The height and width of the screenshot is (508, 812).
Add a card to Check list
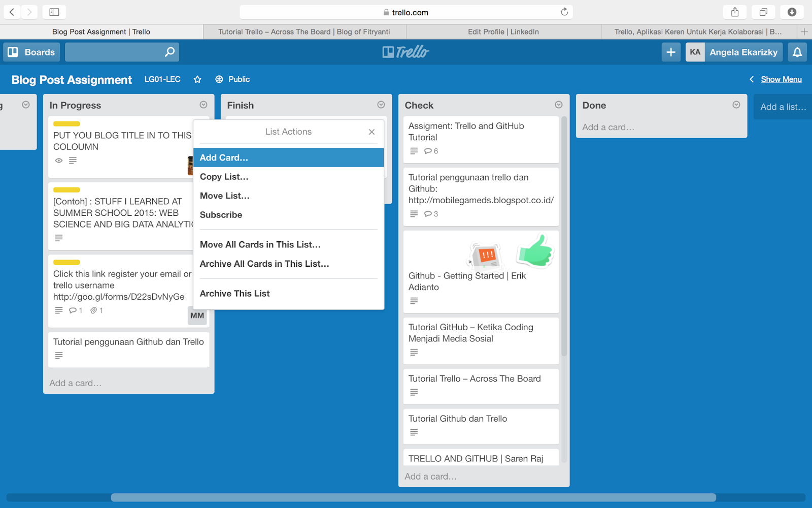(431, 477)
